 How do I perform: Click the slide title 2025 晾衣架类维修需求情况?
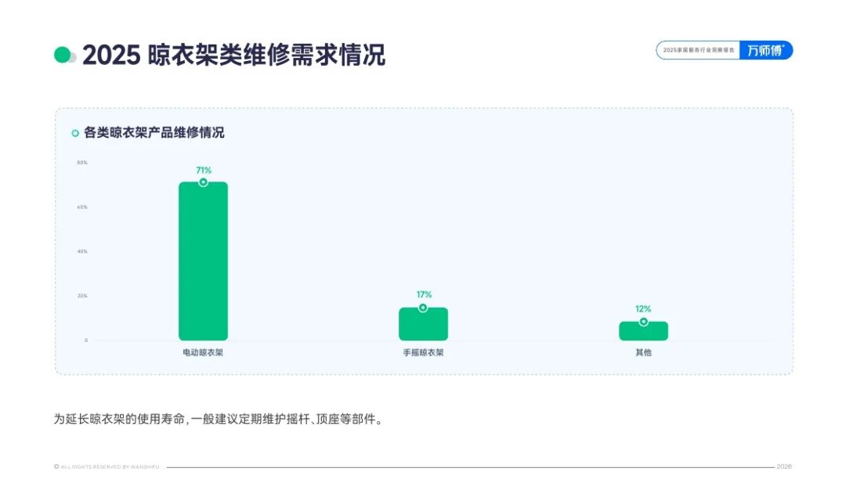click(233, 56)
